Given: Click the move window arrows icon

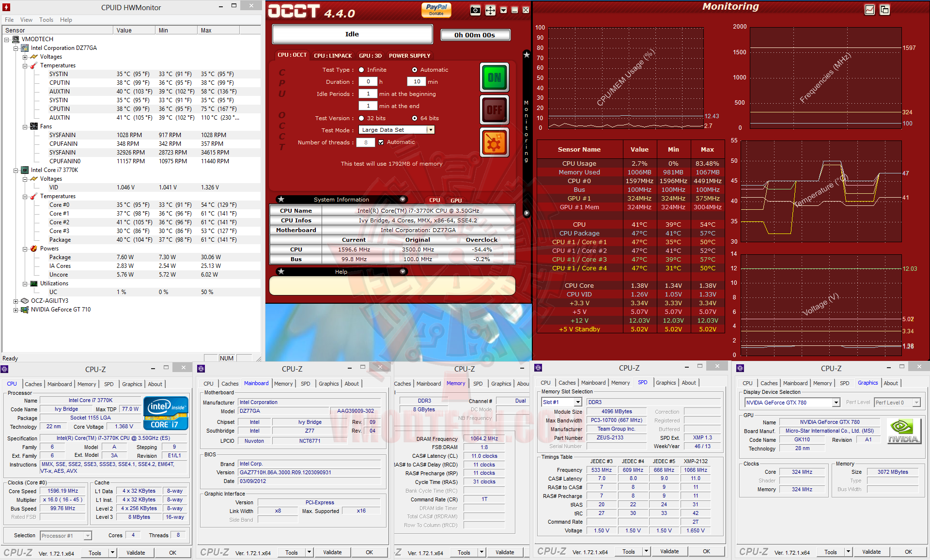Looking at the screenshot, I should coord(490,10).
